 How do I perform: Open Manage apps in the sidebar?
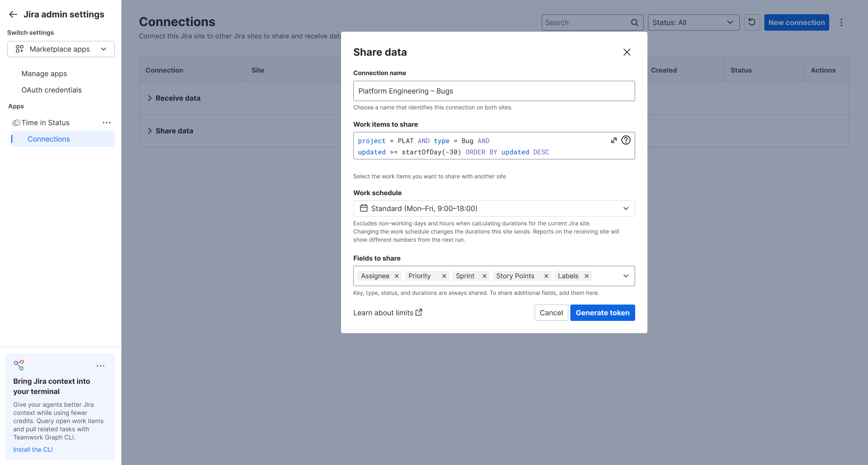44,74
